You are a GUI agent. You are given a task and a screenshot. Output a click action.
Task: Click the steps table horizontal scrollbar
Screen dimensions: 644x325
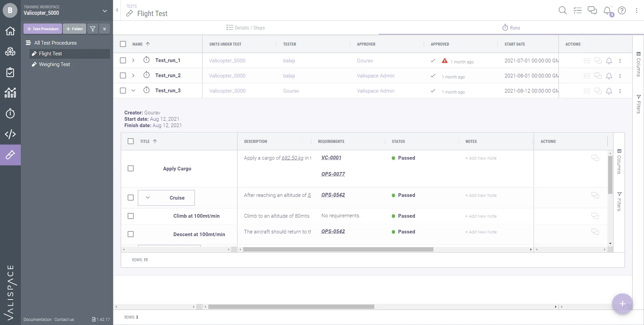coord(338,250)
